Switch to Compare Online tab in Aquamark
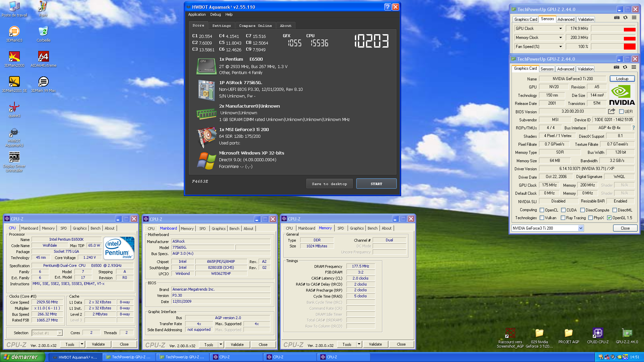 click(x=255, y=25)
